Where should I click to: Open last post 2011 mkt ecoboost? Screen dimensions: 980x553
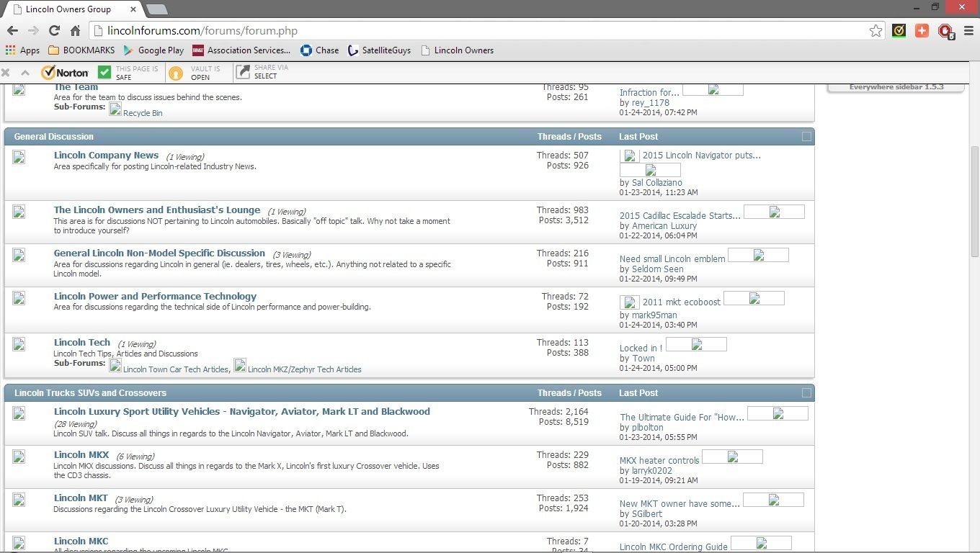click(682, 302)
